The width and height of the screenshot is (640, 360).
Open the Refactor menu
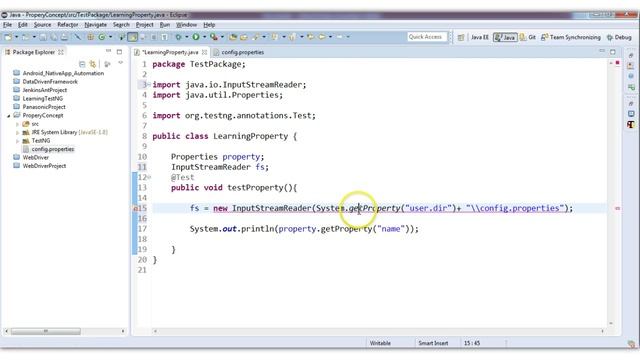click(x=67, y=25)
